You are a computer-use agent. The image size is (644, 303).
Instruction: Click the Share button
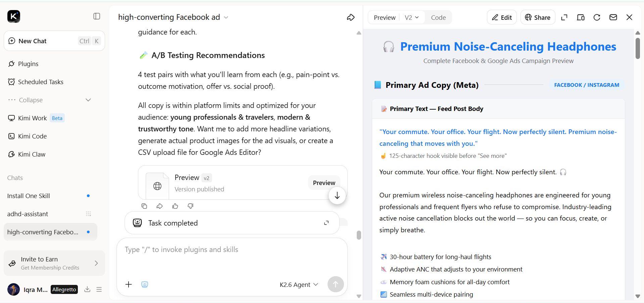click(538, 17)
